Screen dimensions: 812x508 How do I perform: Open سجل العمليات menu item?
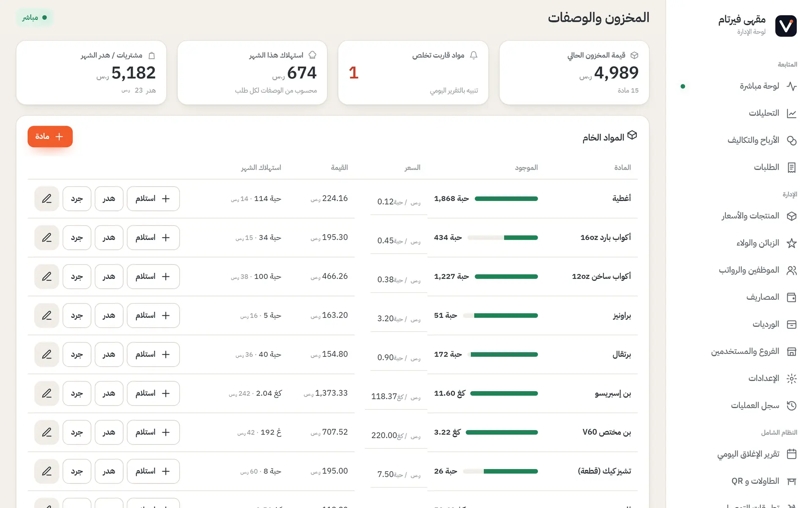click(738, 406)
